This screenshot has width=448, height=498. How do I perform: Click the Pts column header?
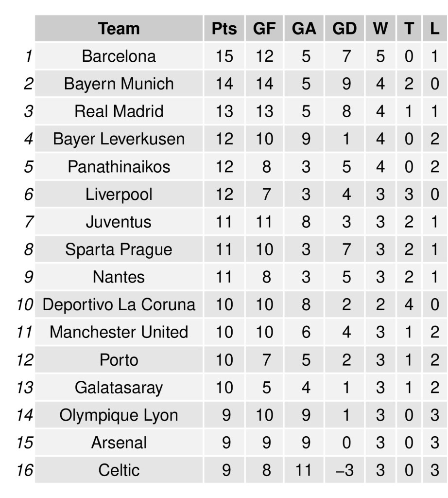[224, 29]
